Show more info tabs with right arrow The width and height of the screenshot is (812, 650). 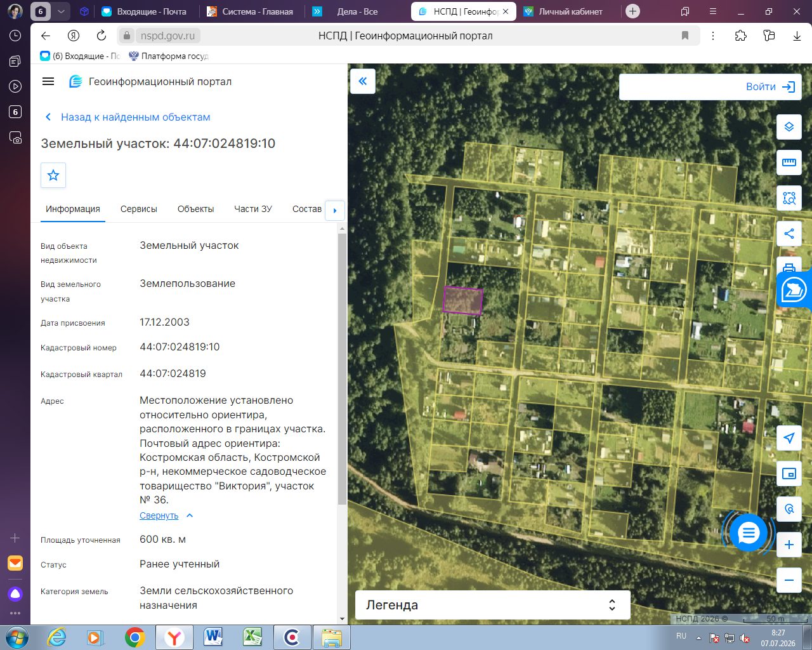coord(335,210)
